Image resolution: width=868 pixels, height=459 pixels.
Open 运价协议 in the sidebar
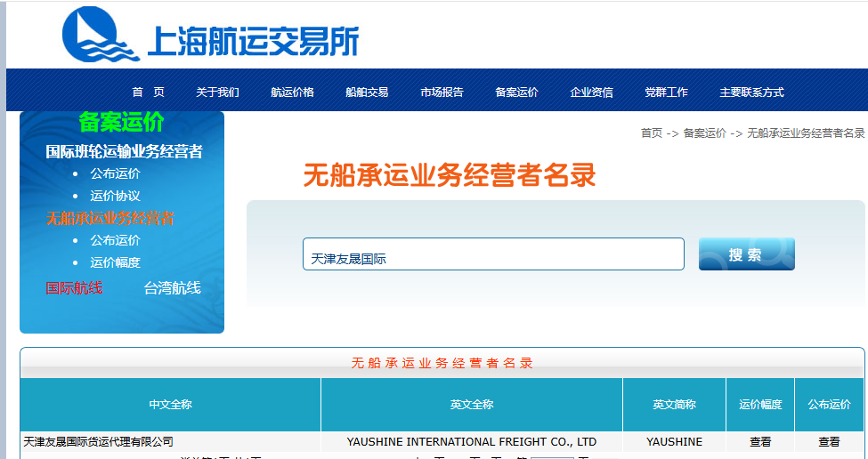[115, 196]
